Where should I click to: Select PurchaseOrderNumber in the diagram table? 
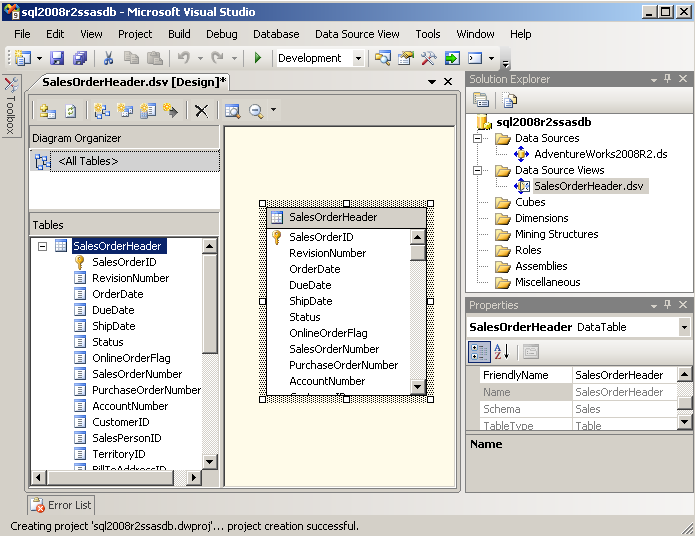[344, 365]
